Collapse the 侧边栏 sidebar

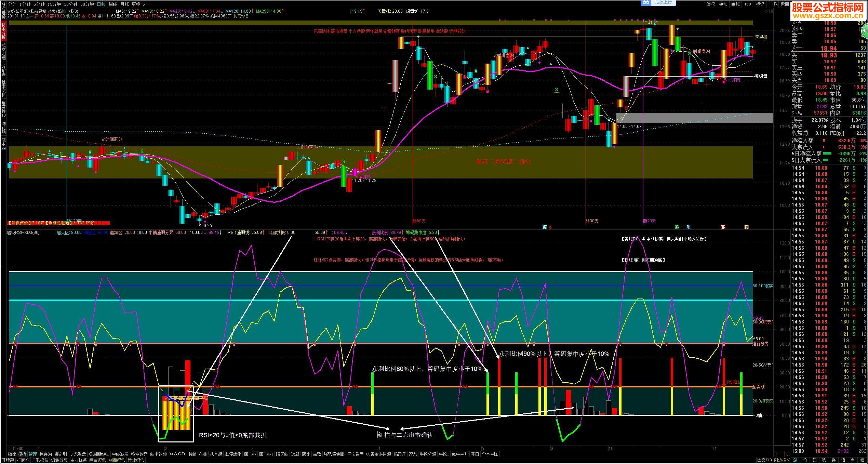click(x=782, y=460)
